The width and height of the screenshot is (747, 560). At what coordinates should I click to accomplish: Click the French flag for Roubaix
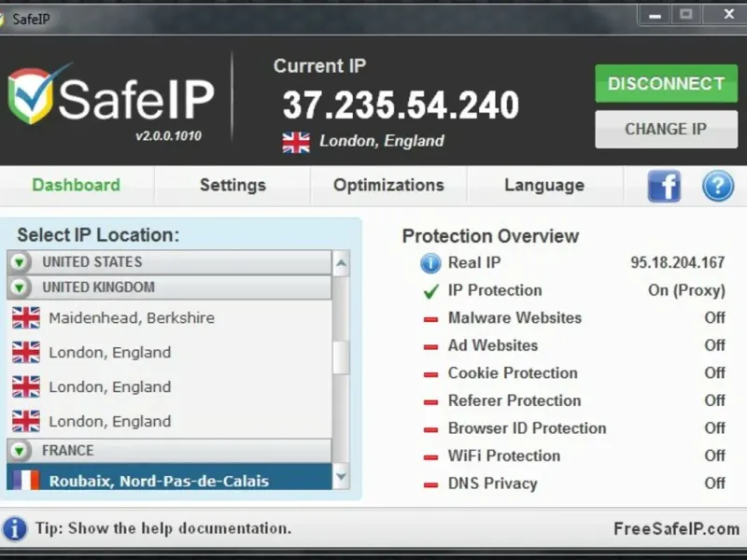pos(26,480)
